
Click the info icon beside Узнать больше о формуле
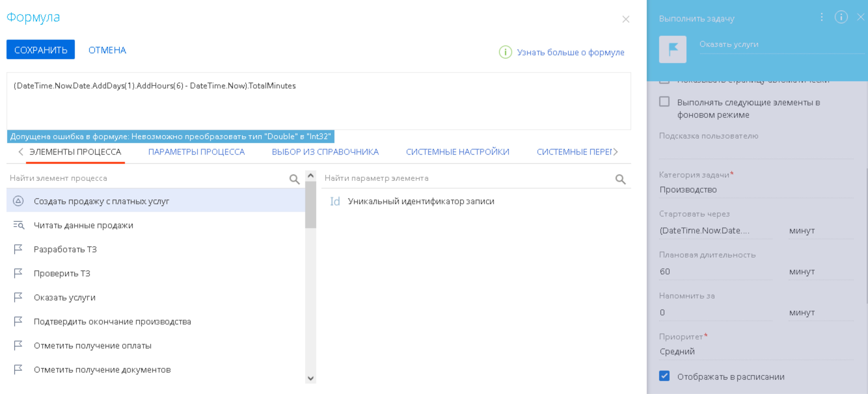[x=505, y=52]
